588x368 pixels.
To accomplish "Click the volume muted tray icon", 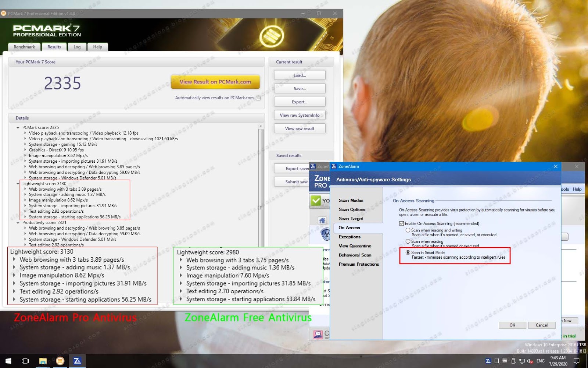I will pyautogui.click(x=530, y=361).
